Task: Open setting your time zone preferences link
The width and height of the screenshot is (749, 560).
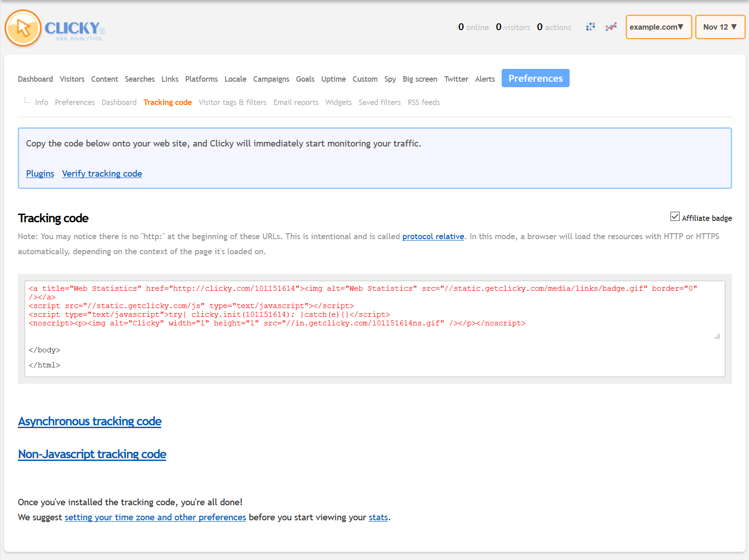Action: 155,517
